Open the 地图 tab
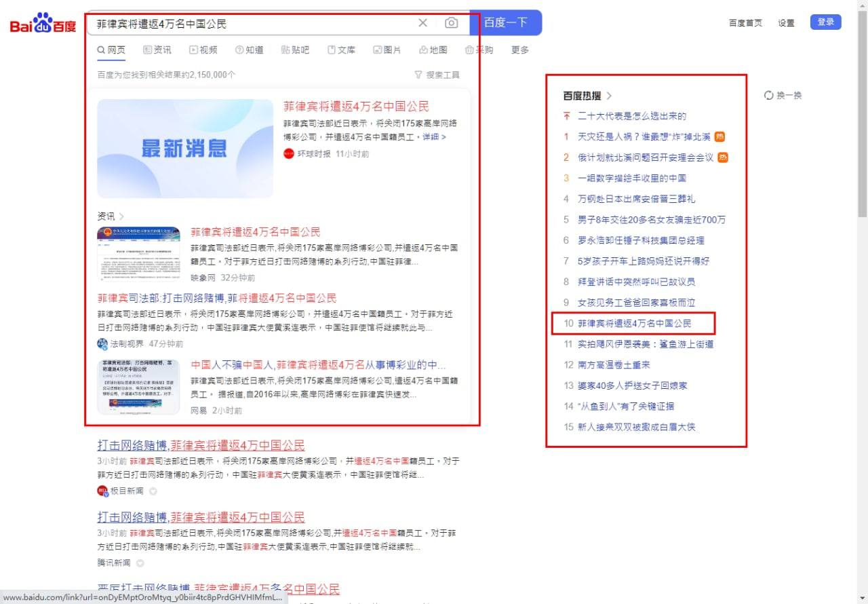This screenshot has width=868, height=604. [x=433, y=50]
